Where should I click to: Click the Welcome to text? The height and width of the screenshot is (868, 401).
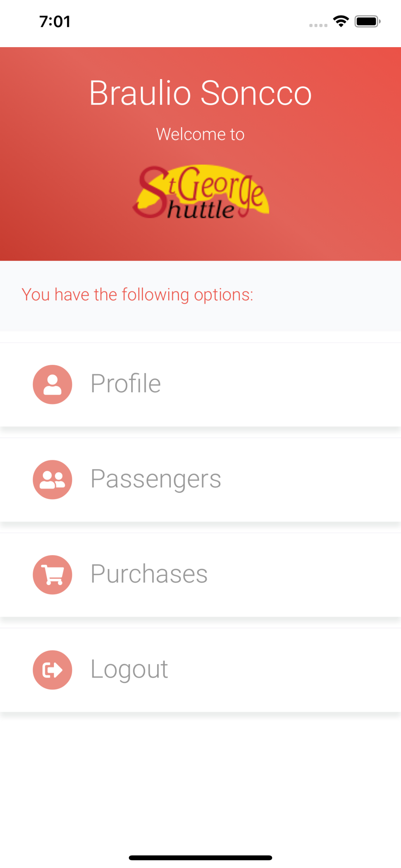[x=200, y=134]
